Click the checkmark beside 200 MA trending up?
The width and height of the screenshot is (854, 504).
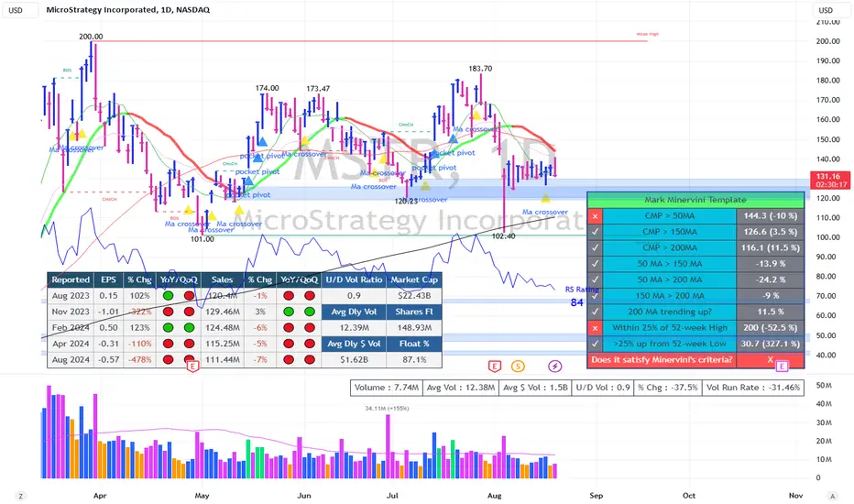tap(595, 312)
